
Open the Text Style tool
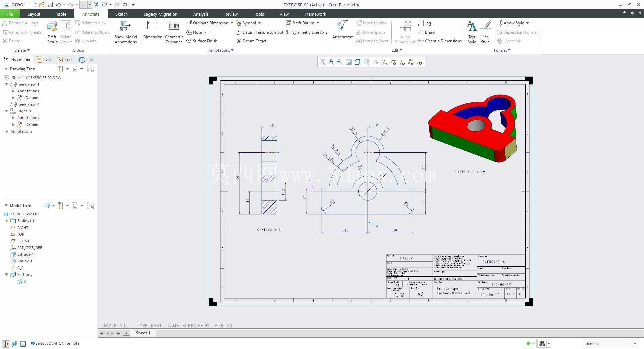[472, 32]
